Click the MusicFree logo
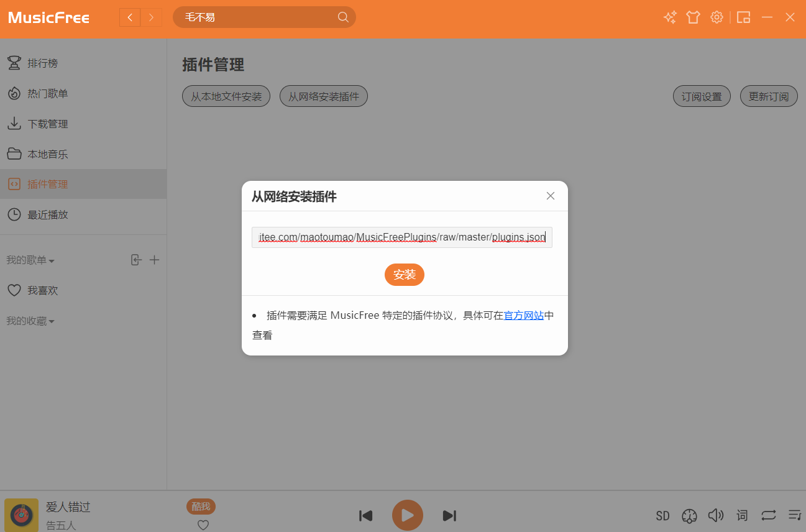Image resolution: width=806 pixels, height=532 pixels. [48, 17]
